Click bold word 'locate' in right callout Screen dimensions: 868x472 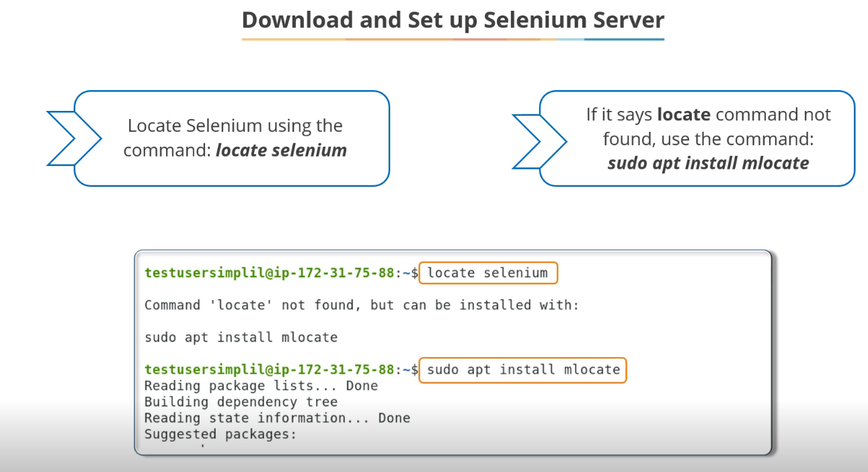click(x=684, y=114)
